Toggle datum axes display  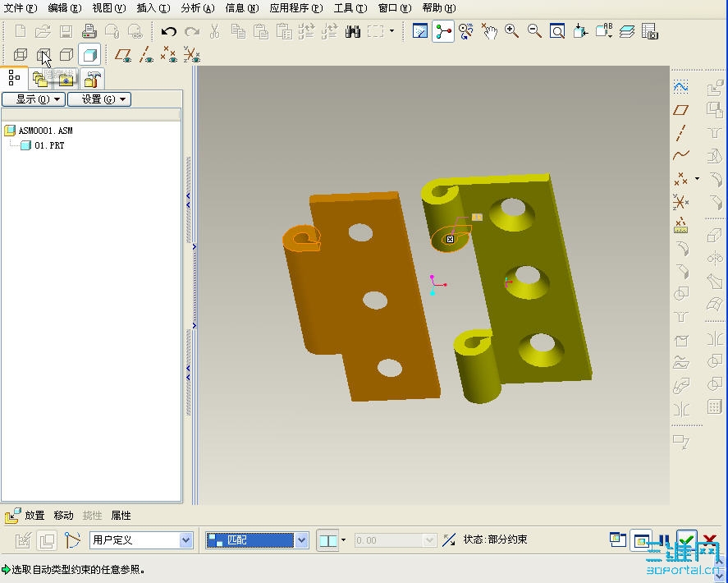point(146,55)
